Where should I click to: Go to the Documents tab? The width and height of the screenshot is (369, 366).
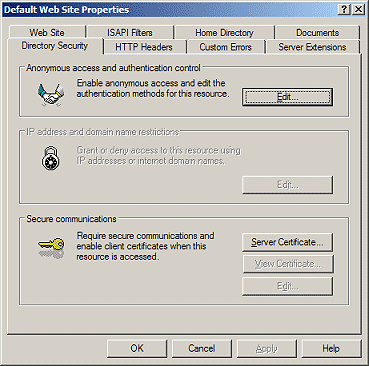(x=317, y=32)
